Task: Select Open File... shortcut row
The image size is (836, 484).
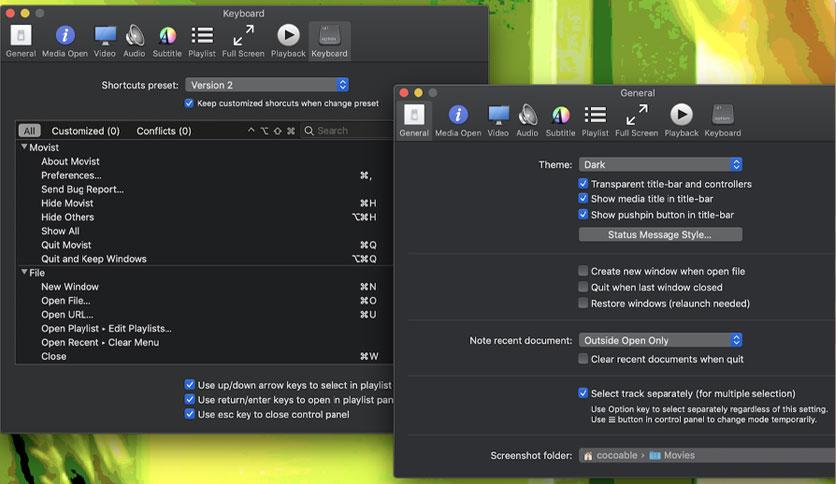Action: tap(205, 301)
